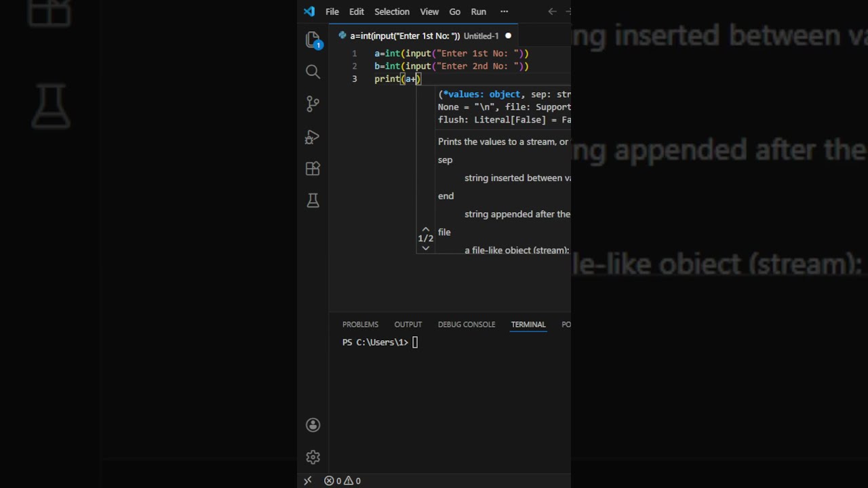Open the Source Control view icon
Image resolution: width=868 pixels, height=488 pixels.
click(313, 104)
